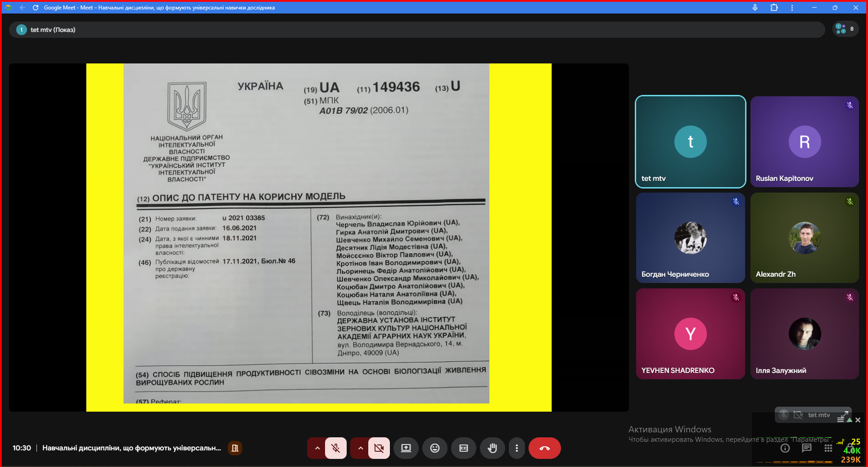Click the Google Meet app icon in title bar
868x467 pixels.
(8, 8)
